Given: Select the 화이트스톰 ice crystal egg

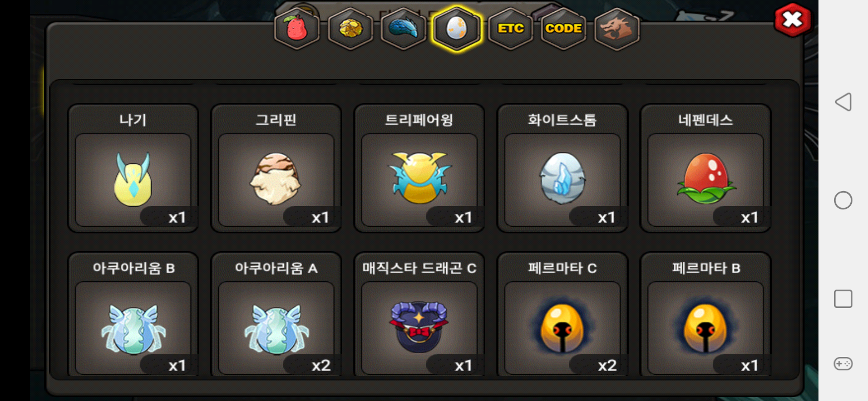Looking at the screenshot, I should point(563,168).
